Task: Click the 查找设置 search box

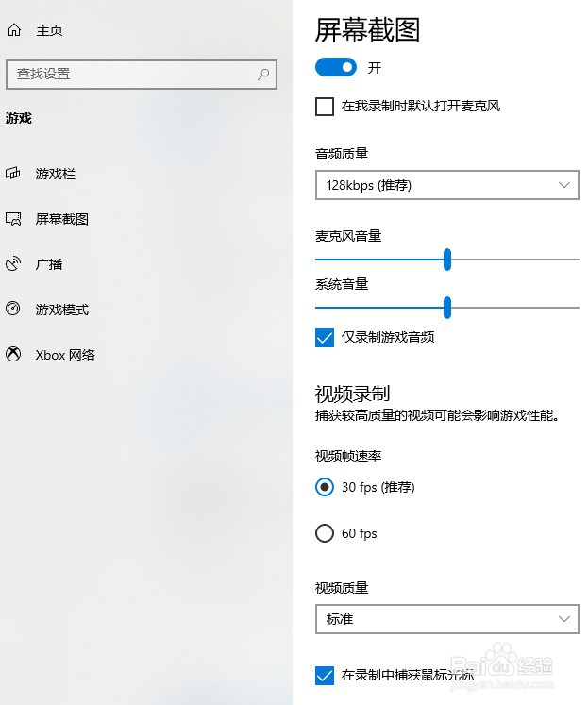Action: 132,75
